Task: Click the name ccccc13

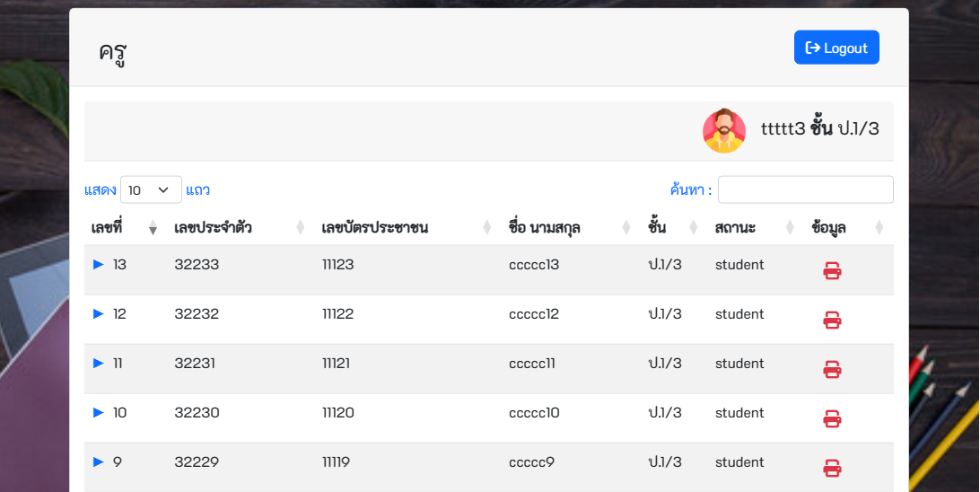Action: pyautogui.click(x=534, y=265)
